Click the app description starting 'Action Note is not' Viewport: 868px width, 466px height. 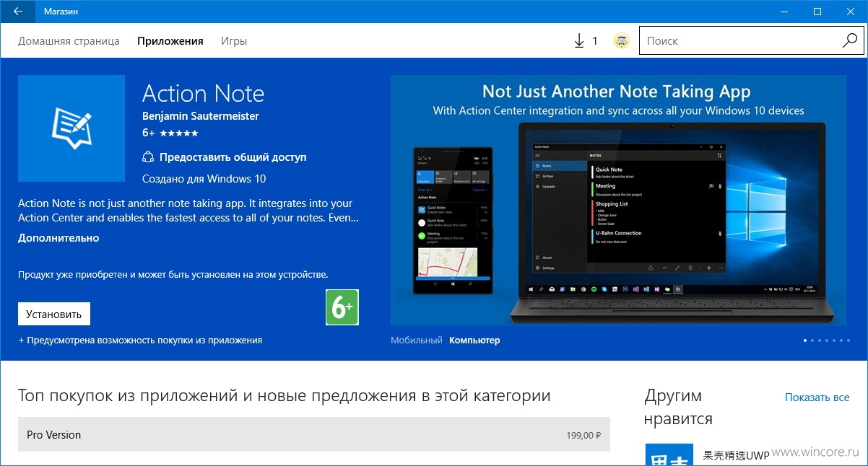coord(188,211)
